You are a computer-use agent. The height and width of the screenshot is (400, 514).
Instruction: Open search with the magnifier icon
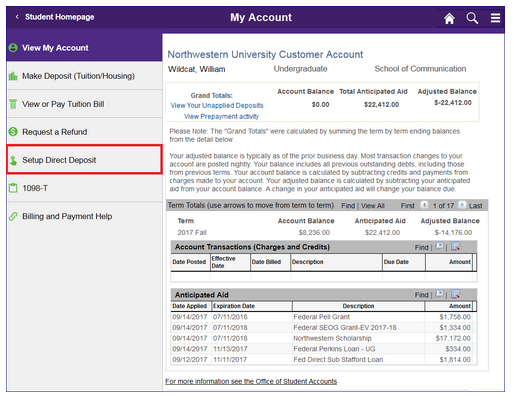pos(472,18)
